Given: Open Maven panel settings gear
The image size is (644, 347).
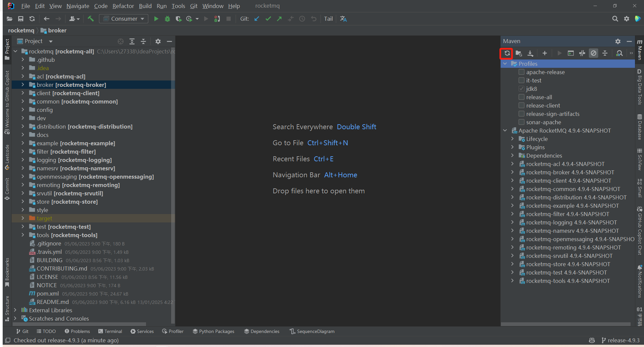Looking at the screenshot, I should [x=618, y=41].
